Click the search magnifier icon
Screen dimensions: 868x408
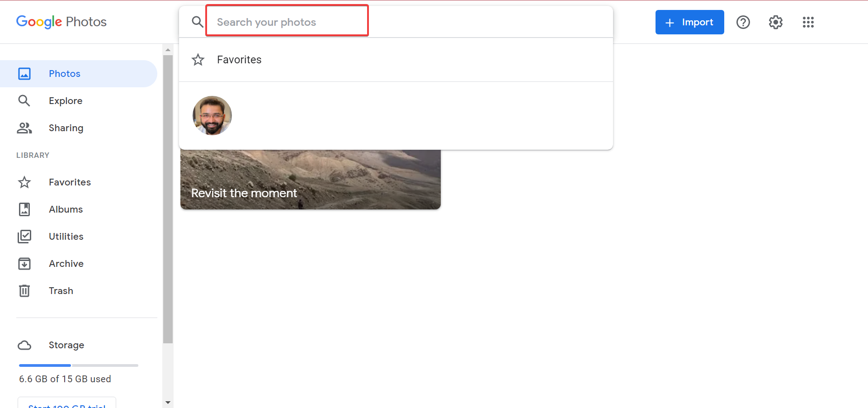pos(198,22)
